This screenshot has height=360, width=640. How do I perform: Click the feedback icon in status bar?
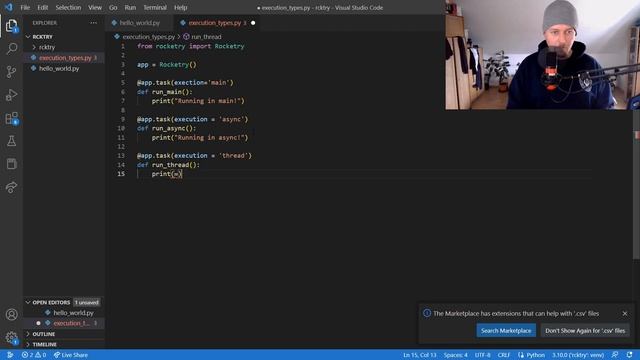click(615, 355)
